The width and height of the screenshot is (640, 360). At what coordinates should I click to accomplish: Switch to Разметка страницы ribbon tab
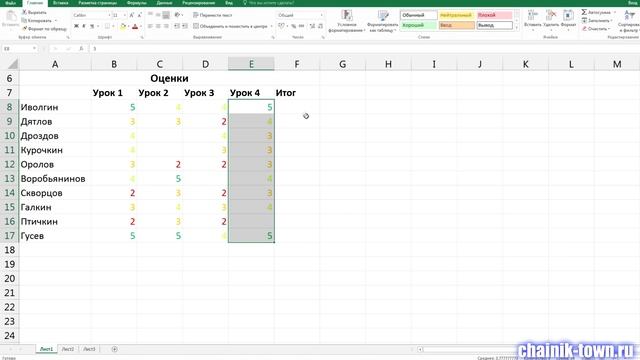(x=98, y=3)
